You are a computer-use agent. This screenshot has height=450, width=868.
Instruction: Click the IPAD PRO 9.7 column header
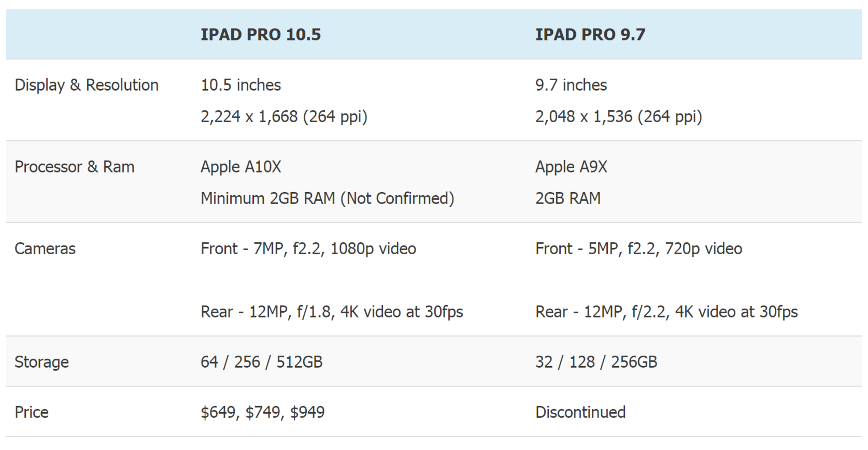point(590,35)
